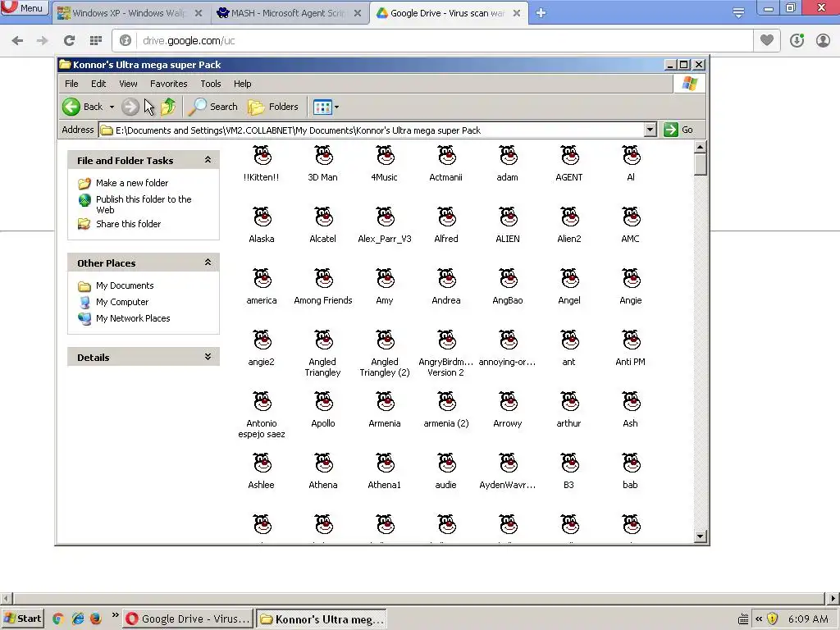Go up one folder level
Screen dimensions: 840x630
(x=168, y=107)
